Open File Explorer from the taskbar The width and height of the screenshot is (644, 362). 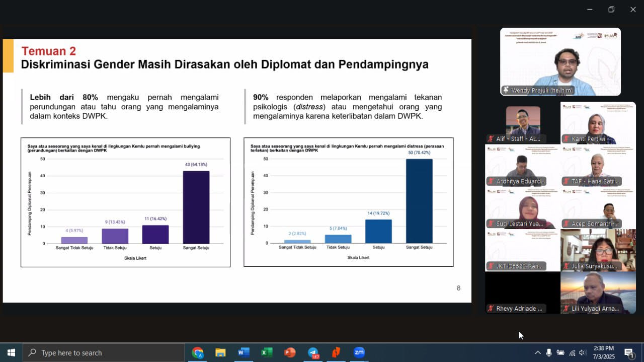(x=220, y=352)
